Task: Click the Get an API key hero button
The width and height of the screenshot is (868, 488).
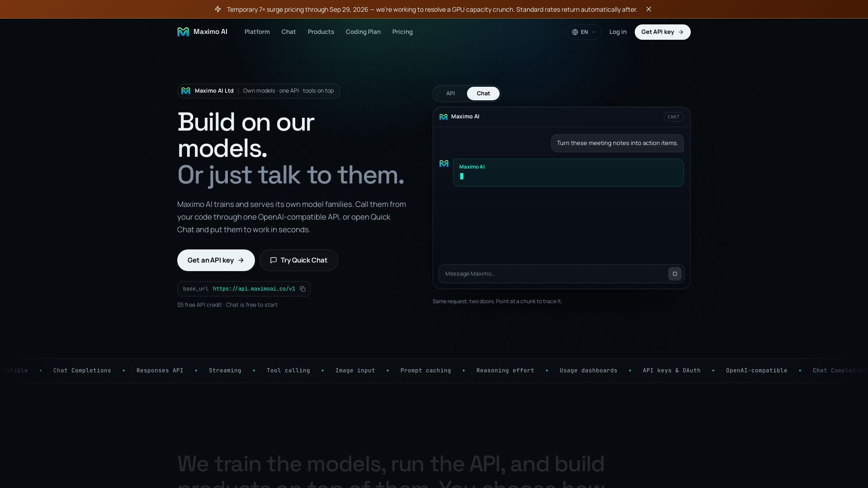Action: 216,260
